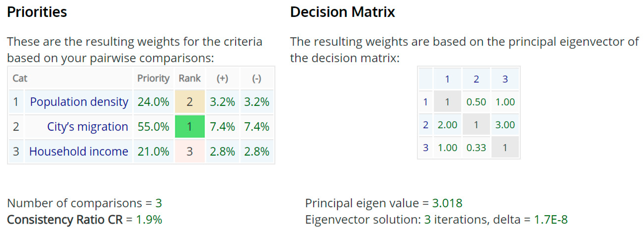Select the 3.00 decision matrix cell

point(505,125)
